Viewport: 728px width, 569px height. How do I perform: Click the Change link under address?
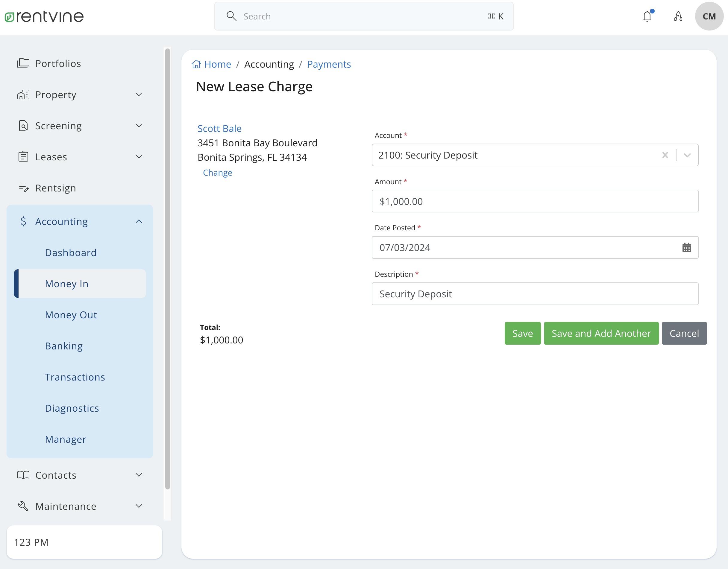click(217, 173)
